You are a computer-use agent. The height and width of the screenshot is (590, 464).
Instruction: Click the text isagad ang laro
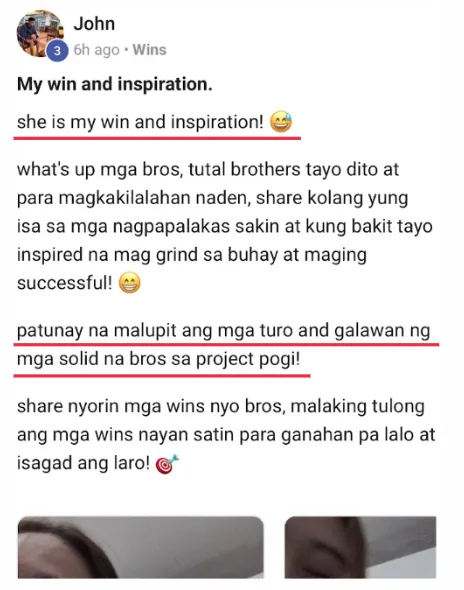(x=84, y=463)
